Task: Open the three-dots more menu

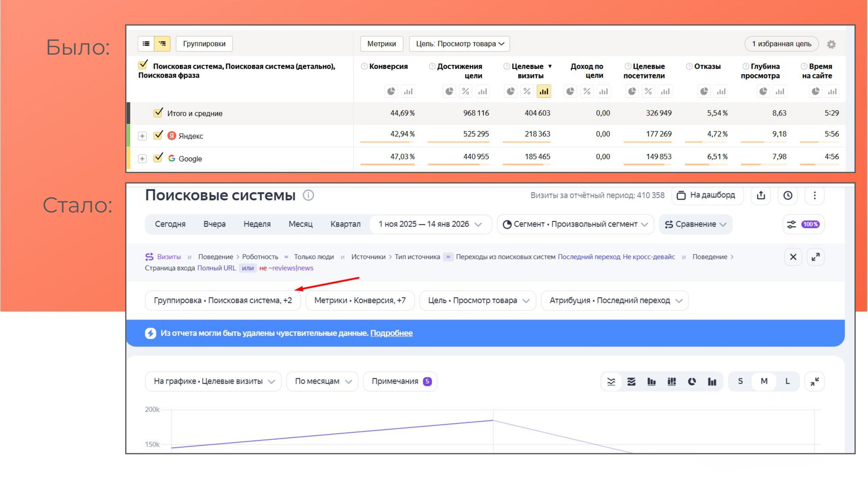Action: [x=814, y=195]
